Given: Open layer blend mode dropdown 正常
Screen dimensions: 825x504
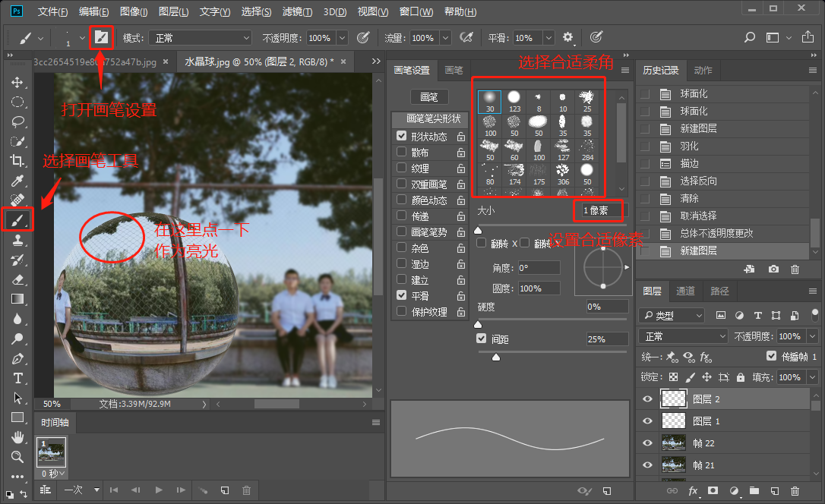Looking at the screenshot, I should click(683, 336).
